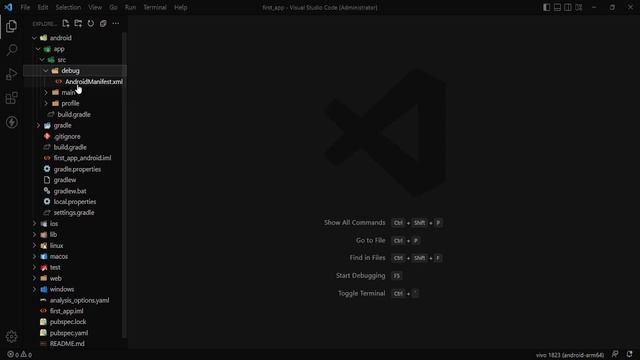Collapse the debug folder chevron
The height and width of the screenshot is (360, 640).
point(46,71)
